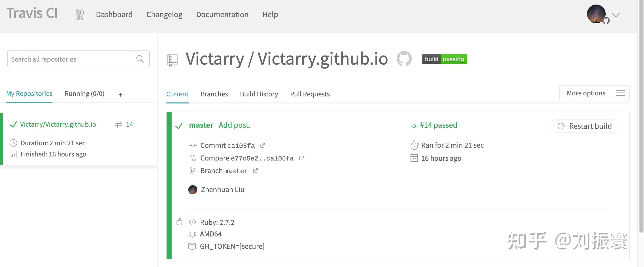This screenshot has height=267, width=644.
Task: Click the green passed checkmark beside master
Action: pos(179,126)
